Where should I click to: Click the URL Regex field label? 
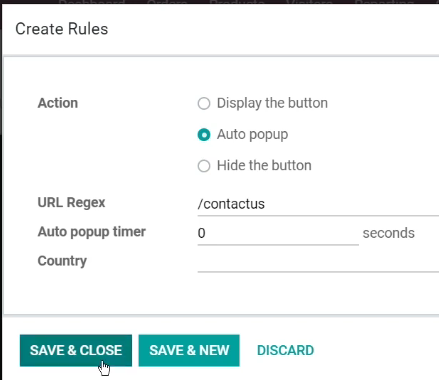[71, 202]
